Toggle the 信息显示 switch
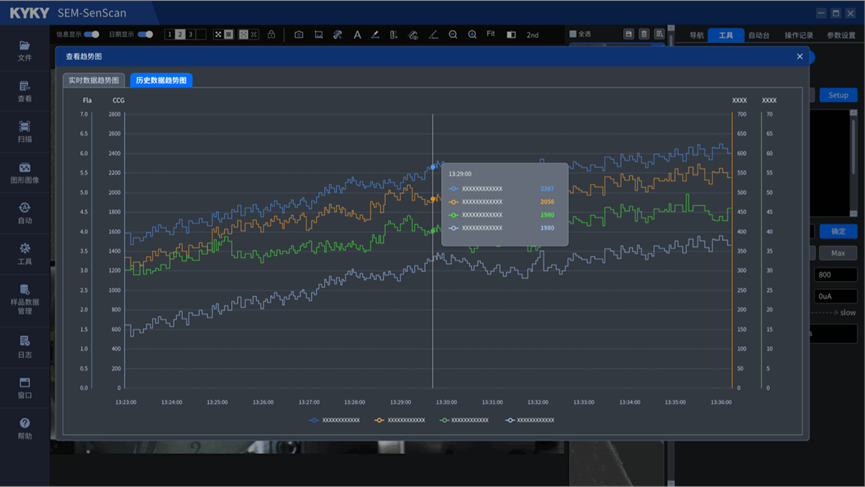Image resolution: width=865 pixels, height=487 pixels. (92, 34)
